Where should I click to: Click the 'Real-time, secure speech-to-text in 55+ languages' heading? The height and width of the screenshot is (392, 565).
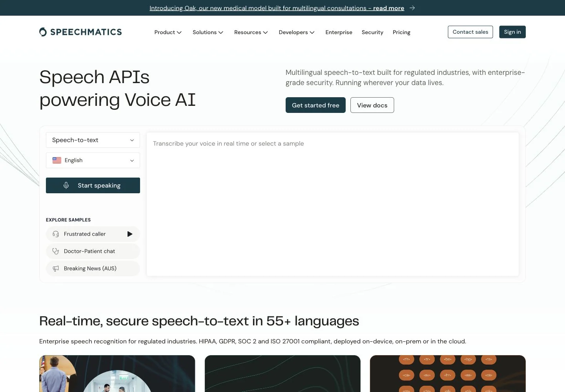coord(199,321)
